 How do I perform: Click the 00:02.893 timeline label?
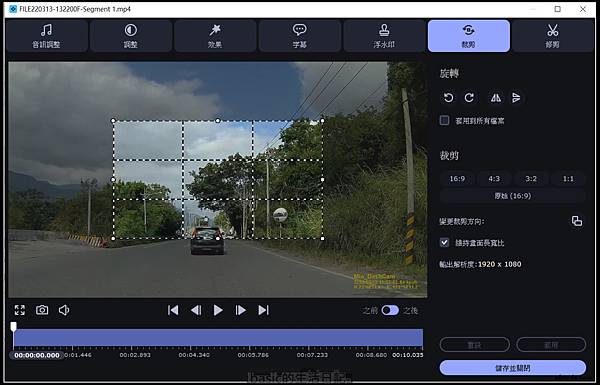click(x=135, y=355)
